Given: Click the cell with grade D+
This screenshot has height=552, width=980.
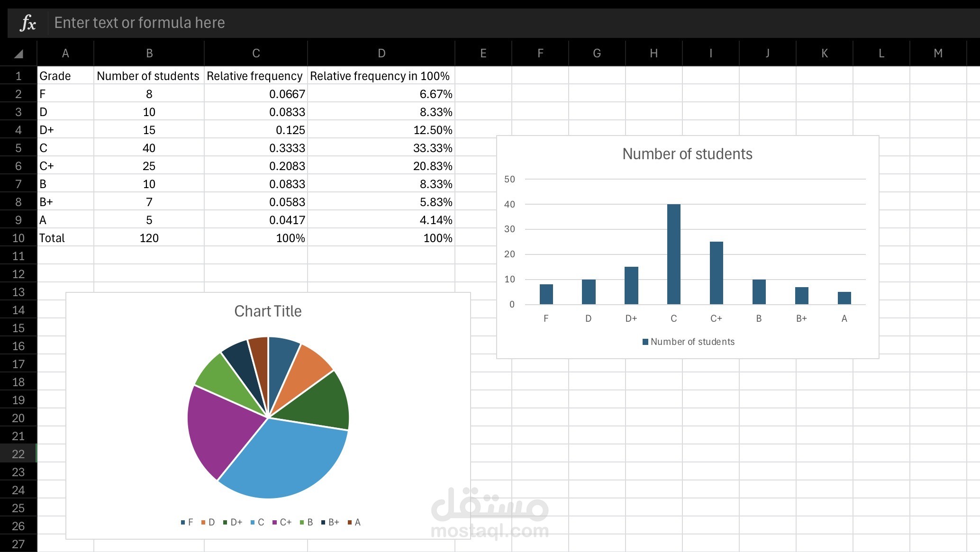Looking at the screenshot, I should (65, 130).
